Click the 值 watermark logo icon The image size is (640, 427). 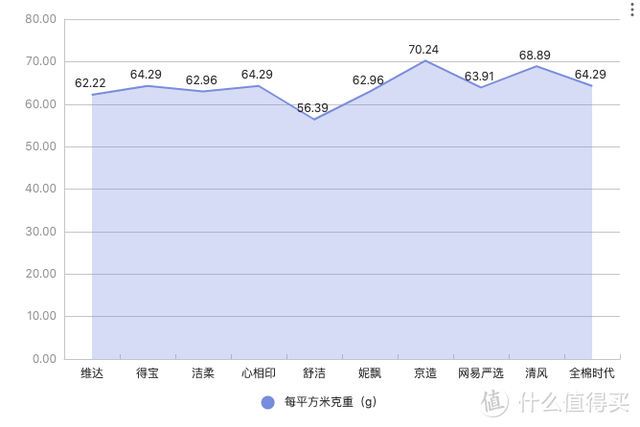point(495,401)
